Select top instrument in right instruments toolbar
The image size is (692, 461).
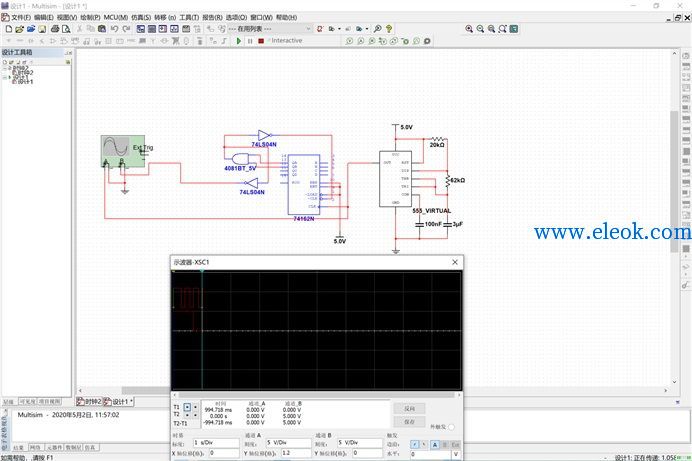tap(686, 56)
